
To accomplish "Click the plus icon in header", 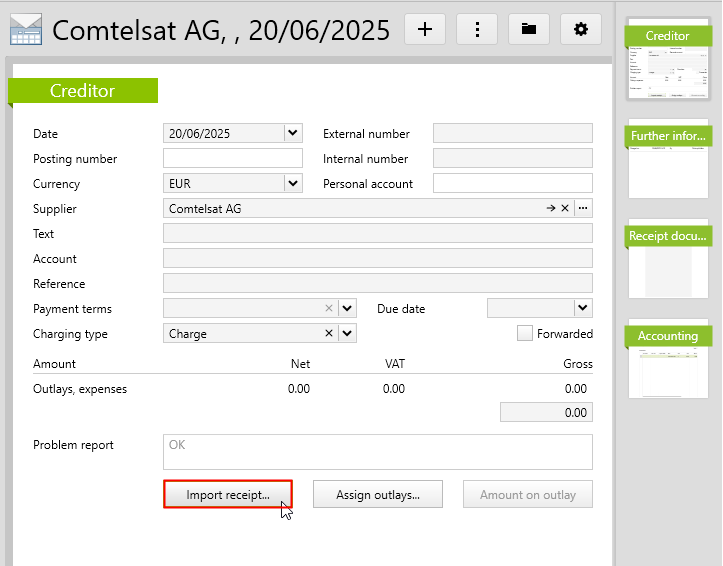I will [x=425, y=29].
